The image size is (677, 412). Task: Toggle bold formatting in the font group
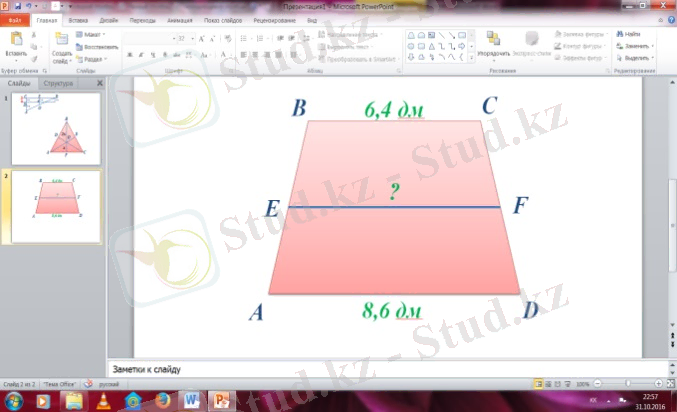tap(130, 55)
